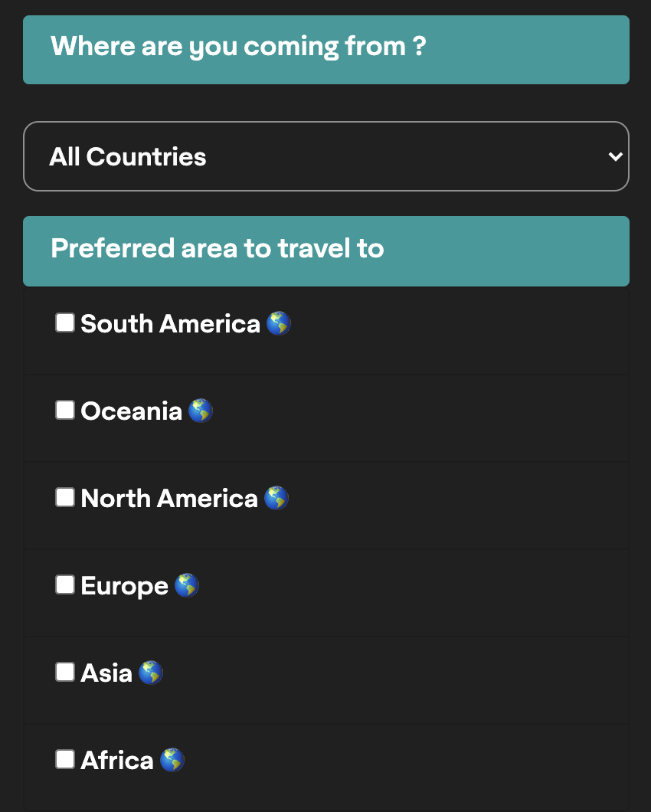
Task: Tick the South America checkbox
Action: point(65,323)
